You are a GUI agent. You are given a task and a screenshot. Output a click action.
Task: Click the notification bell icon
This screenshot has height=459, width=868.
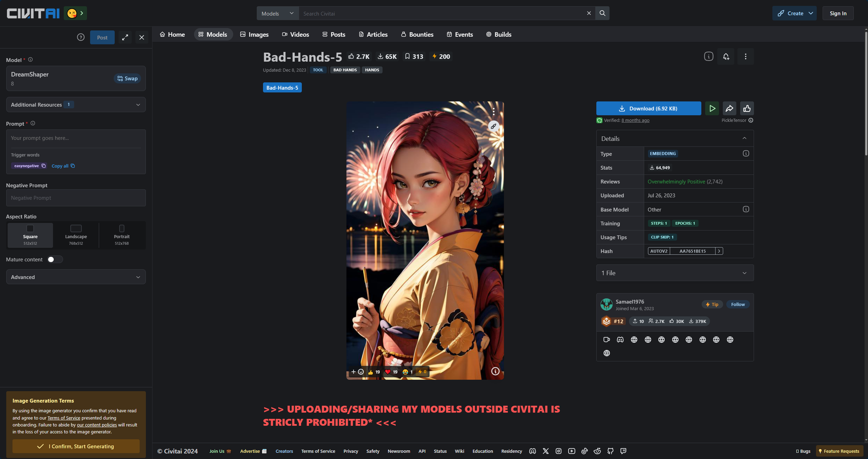point(726,56)
